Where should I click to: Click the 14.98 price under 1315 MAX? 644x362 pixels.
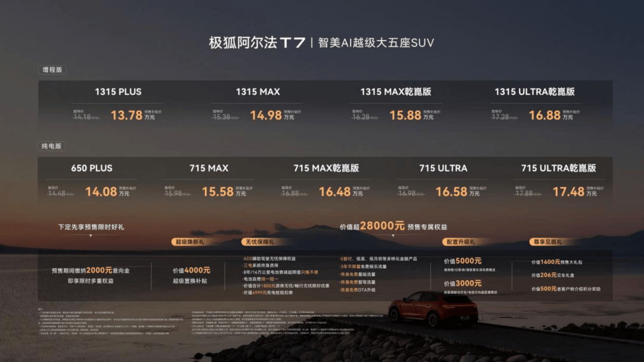pos(266,116)
